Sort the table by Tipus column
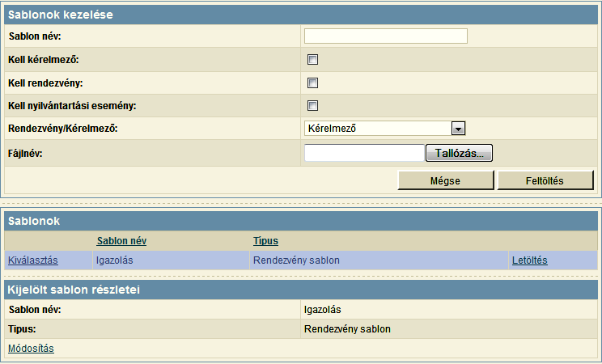The height and width of the screenshot is (364, 602). click(265, 241)
